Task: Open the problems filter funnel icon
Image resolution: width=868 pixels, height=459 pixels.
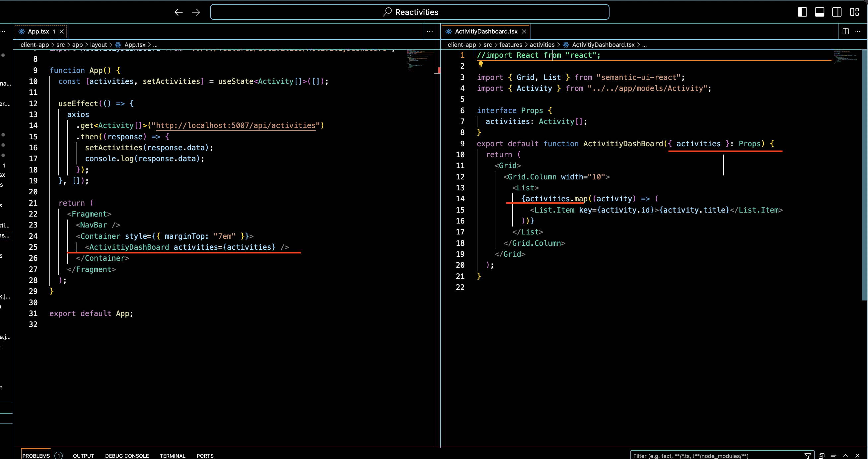Action: 808,455
